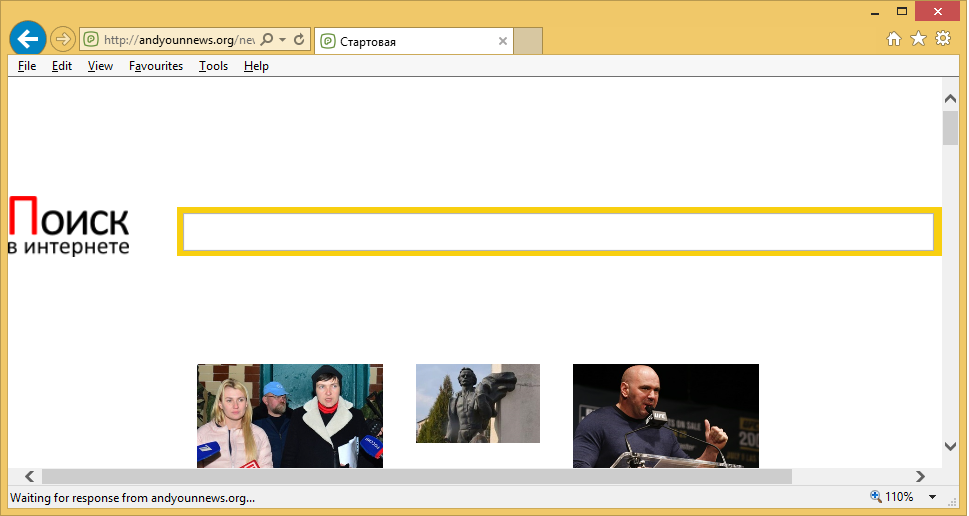This screenshot has width=969, height=516.
Task: Open Favourites star icon
Action: tap(919, 39)
